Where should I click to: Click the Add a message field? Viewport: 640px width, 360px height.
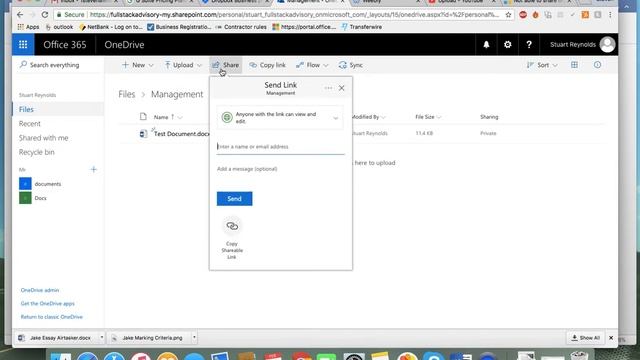[x=280, y=169]
